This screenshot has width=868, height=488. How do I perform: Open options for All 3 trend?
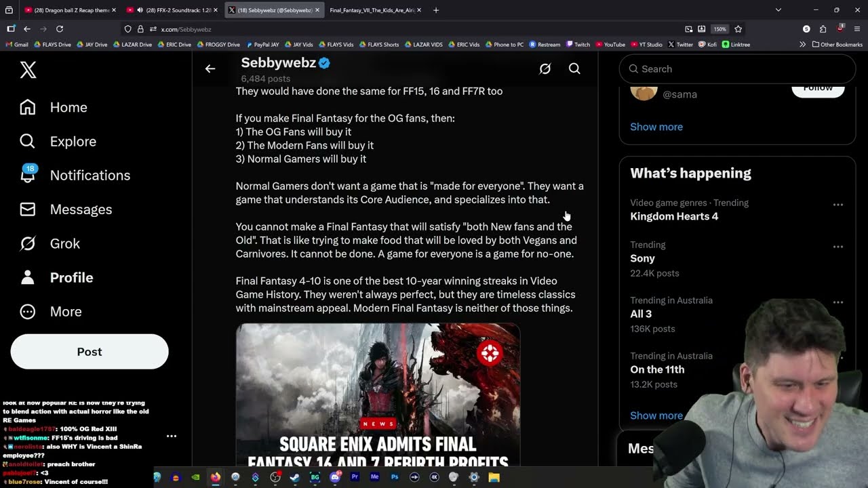(838, 302)
